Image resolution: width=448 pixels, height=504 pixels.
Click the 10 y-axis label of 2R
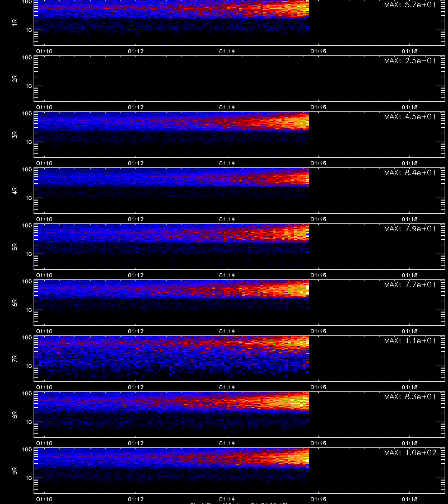pyautogui.click(x=29, y=86)
